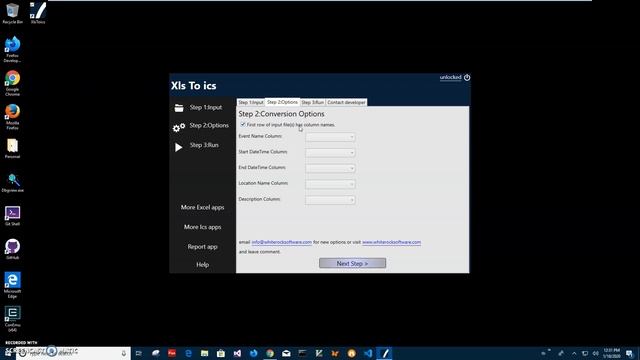Image resolution: width=640 pixels, height=360 pixels.
Task: Click the Next Step > button
Action: pyautogui.click(x=352, y=263)
